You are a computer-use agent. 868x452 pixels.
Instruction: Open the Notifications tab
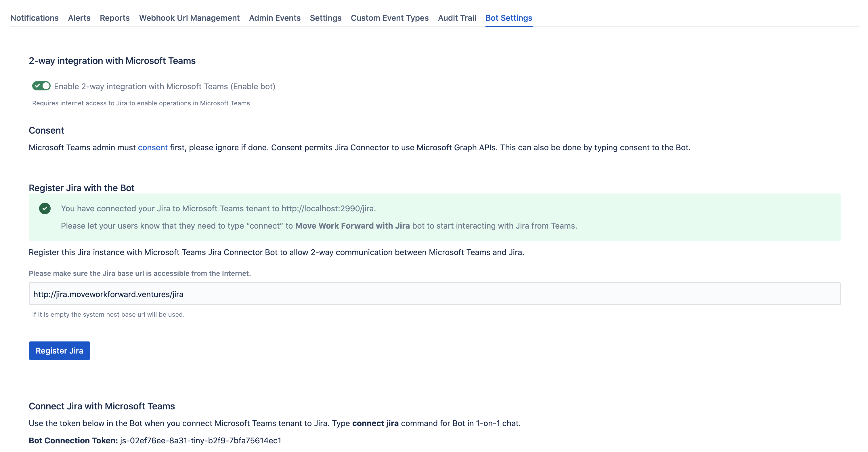pyautogui.click(x=35, y=18)
